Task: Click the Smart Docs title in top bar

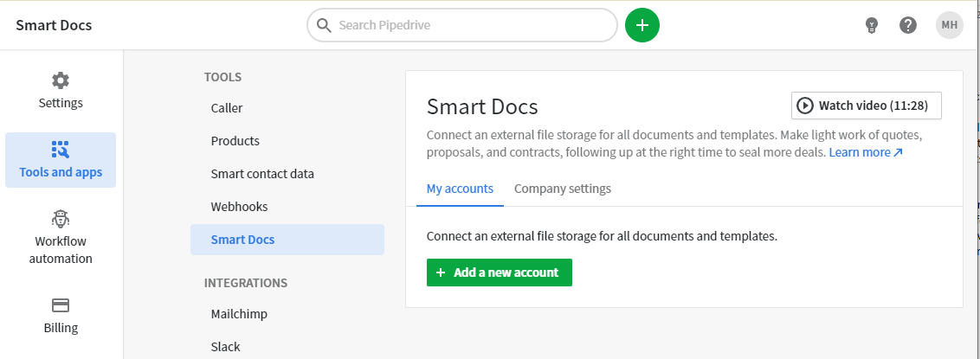Action: click(54, 26)
